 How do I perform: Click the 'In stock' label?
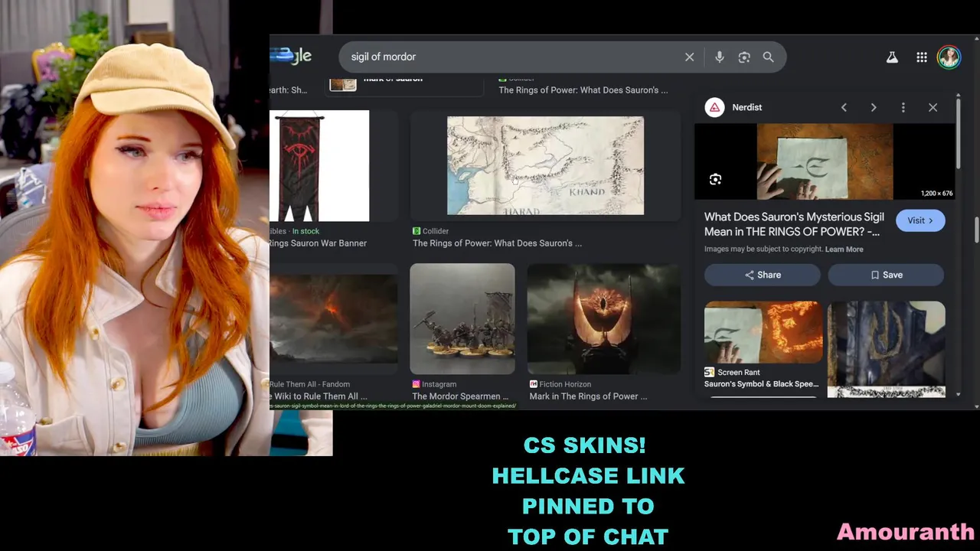tap(305, 231)
